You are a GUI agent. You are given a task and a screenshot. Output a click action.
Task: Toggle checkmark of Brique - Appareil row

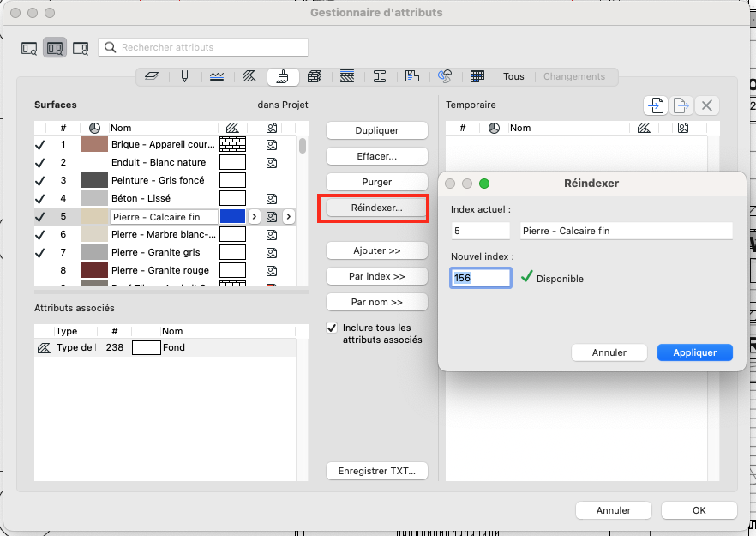(40, 145)
